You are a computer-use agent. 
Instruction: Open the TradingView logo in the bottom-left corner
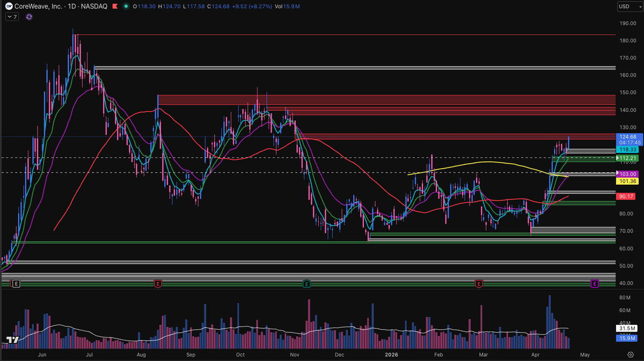click(x=13, y=341)
